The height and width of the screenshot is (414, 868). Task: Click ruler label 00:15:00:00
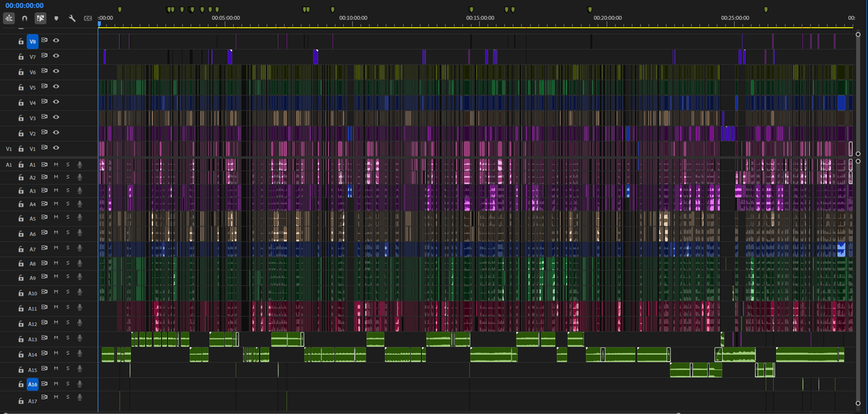pos(481,17)
